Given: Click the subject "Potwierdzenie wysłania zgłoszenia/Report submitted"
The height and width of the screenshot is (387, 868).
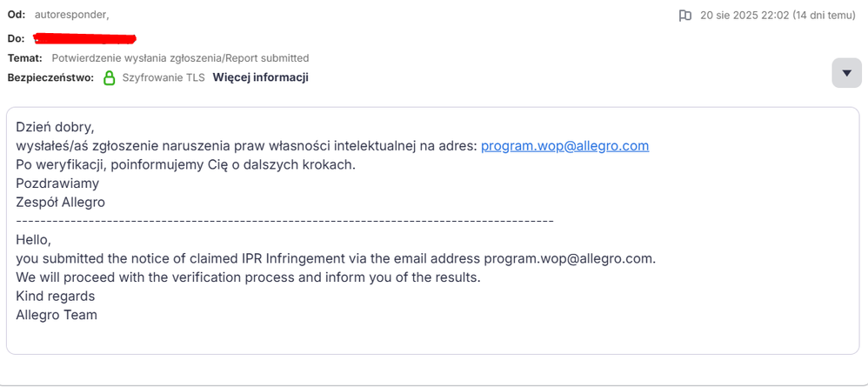Looking at the screenshot, I should (180, 58).
